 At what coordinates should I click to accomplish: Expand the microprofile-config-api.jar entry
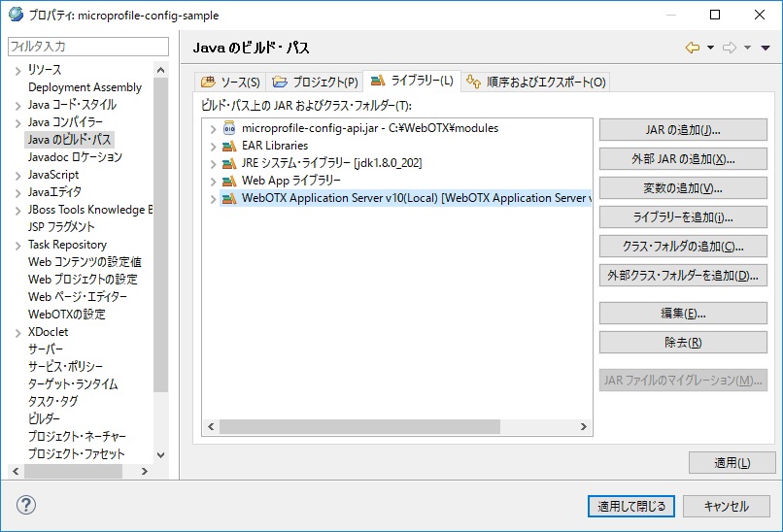213,128
